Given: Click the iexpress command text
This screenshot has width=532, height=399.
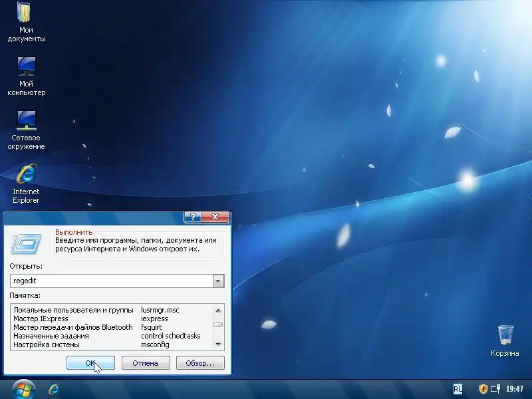Looking at the screenshot, I should pyautogui.click(x=154, y=319).
